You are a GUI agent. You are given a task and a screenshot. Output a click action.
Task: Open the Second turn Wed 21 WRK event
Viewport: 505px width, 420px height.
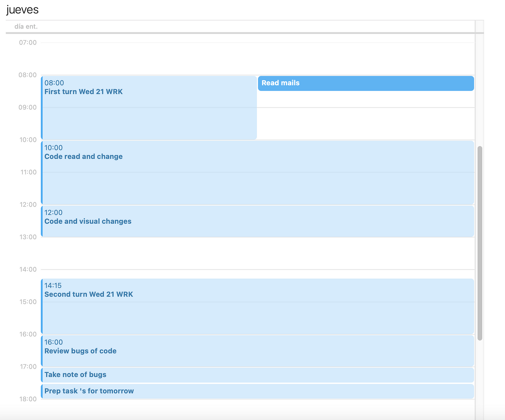pyautogui.click(x=258, y=306)
